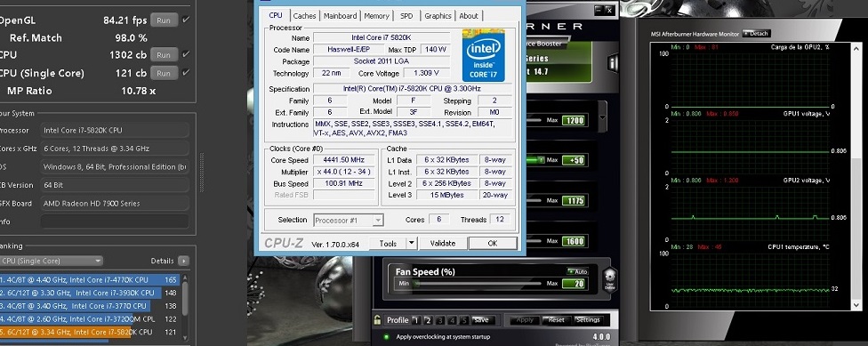Run the CPU (Single Core) benchmark

point(164,73)
